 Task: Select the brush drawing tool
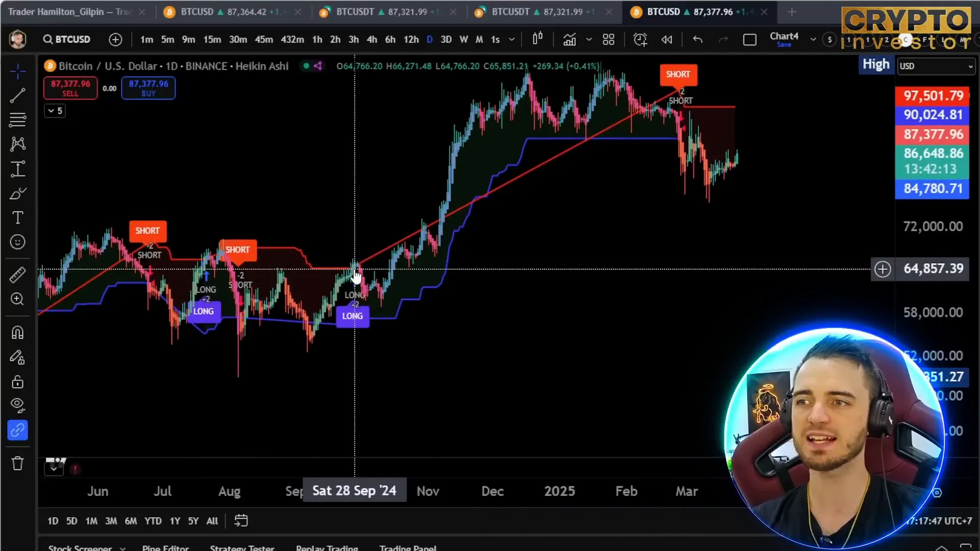point(18,193)
